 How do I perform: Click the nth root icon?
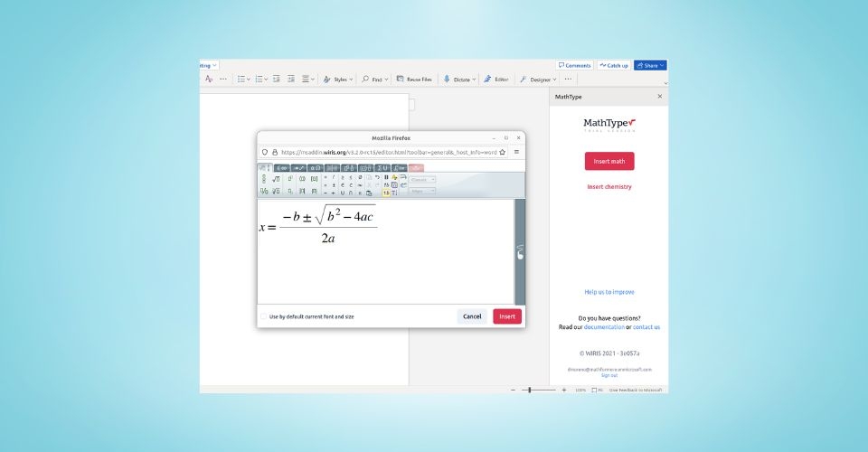click(276, 192)
